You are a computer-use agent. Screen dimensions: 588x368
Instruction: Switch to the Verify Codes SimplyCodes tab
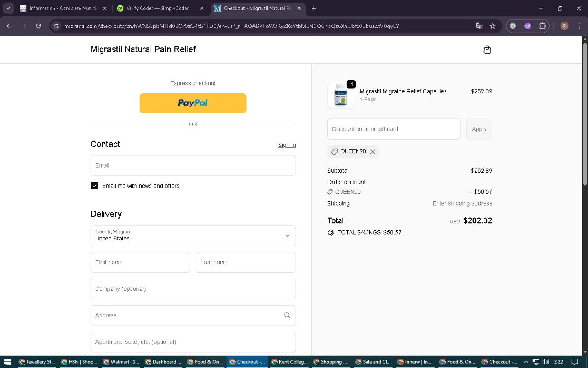(x=160, y=8)
